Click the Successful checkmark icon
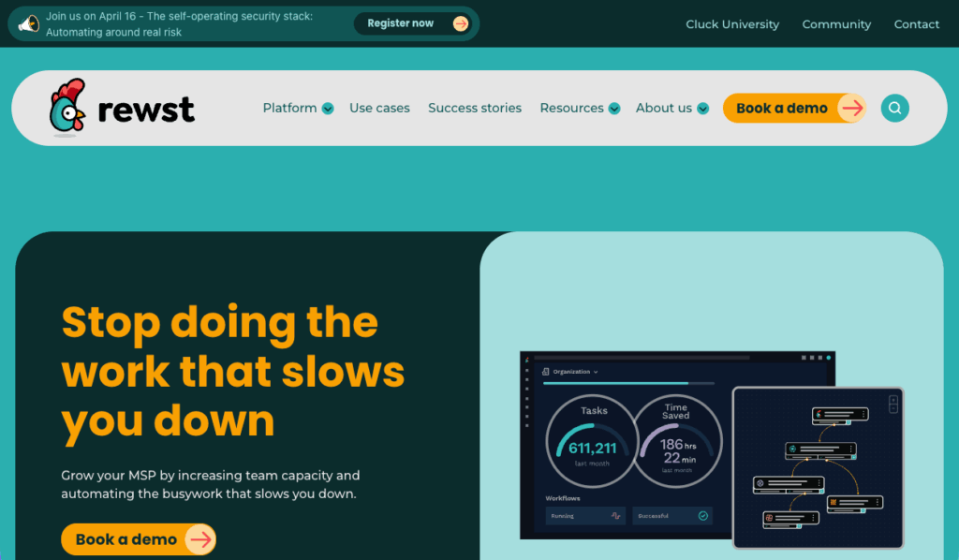 click(x=703, y=516)
